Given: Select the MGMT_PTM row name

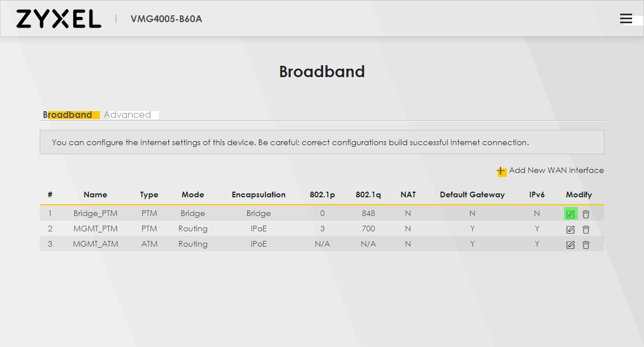Looking at the screenshot, I should pyautogui.click(x=95, y=228).
